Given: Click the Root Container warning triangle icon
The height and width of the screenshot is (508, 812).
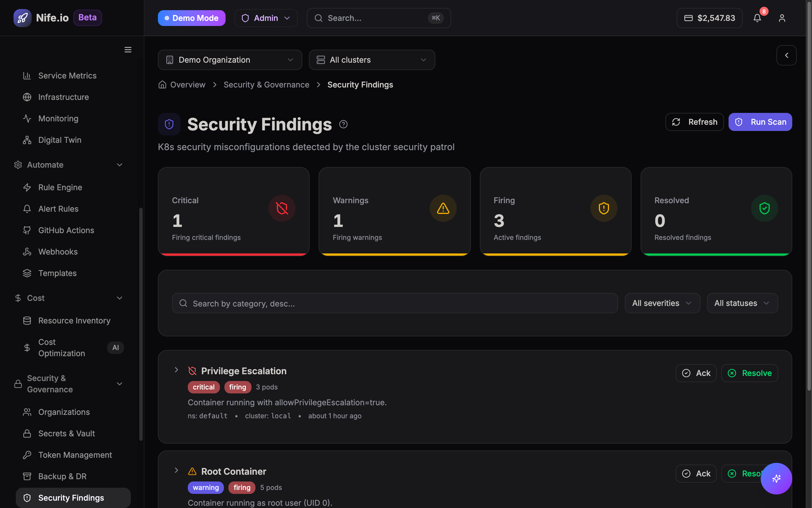Looking at the screenshot, I should 192,471.
